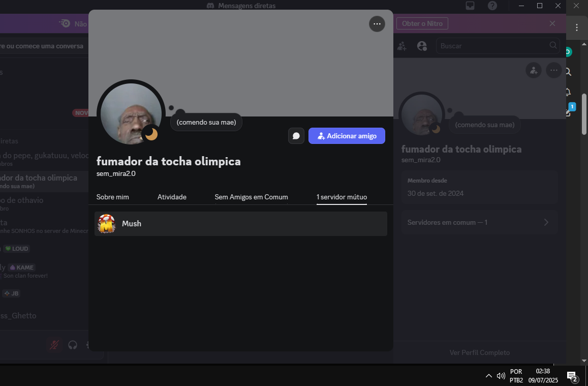Show hidden tray icons with chevron
The image size is (588, 386).
click(x=488, y=375)
